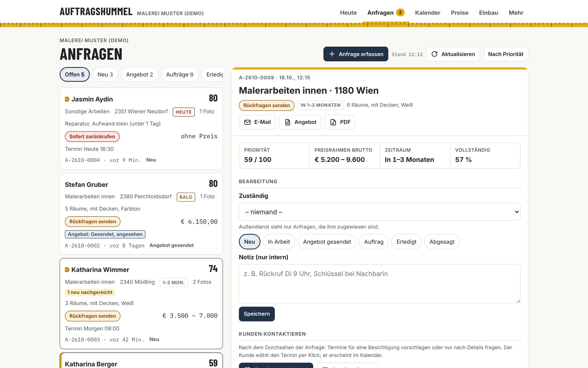This screenshot has width=588, height=368.
Task: Select the Angebot 2 filter tab
Action: coord(139,75)
